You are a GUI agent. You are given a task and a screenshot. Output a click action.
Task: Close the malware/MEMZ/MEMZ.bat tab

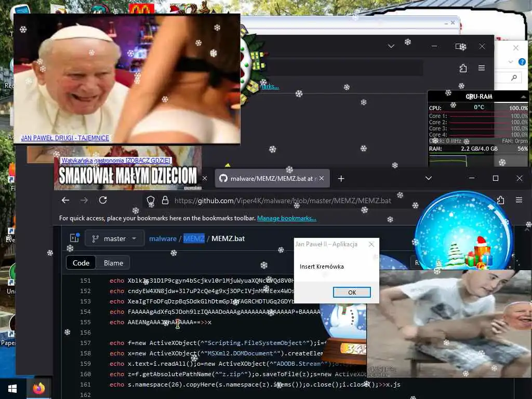tap(321, 178)
